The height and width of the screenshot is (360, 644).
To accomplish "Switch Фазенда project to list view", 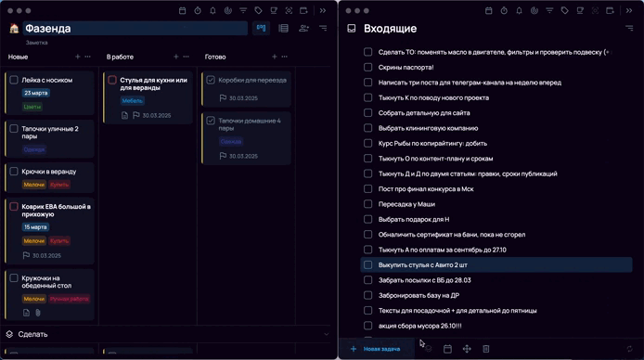I will click(283, 28).
